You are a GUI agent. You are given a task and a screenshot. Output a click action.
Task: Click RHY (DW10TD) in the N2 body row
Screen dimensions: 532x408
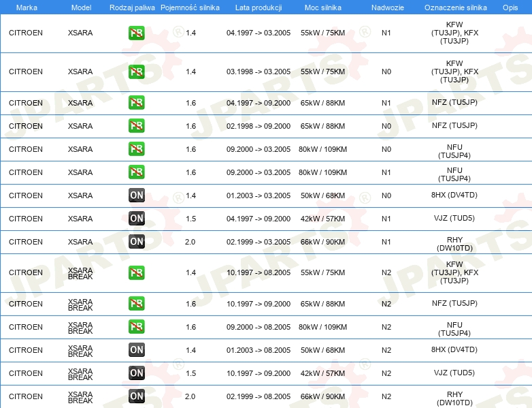point(454,398)
